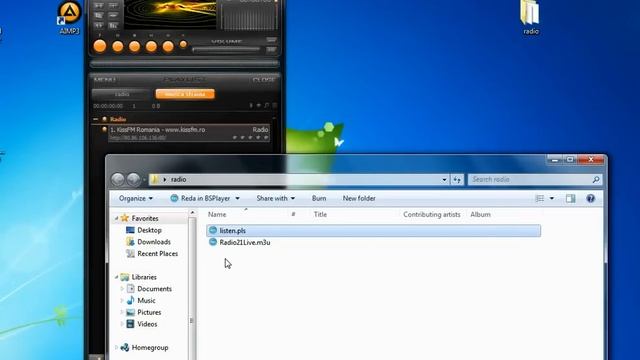The height and width of the screenshot is (360, 640).
Task: Select the Radio group header in AIMP playlist
Action: pyautogui.click(x=118, y=119)
